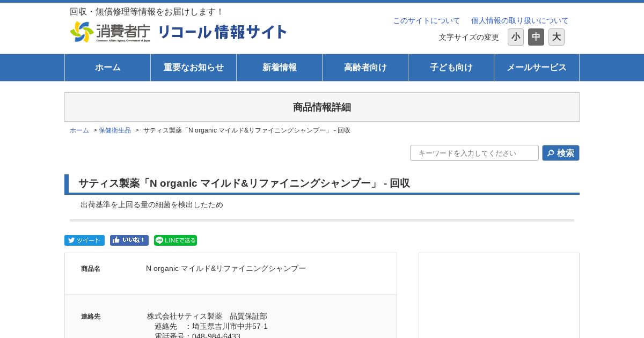Click the product name N organic マイルド&リファイニングシャンプー cell
The height and width of the screenshot is (338, 644).
[226, 268]
